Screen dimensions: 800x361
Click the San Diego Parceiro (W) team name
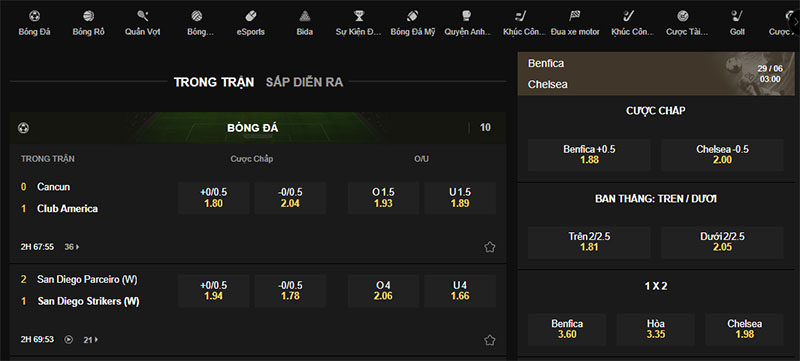click(87, 279)
